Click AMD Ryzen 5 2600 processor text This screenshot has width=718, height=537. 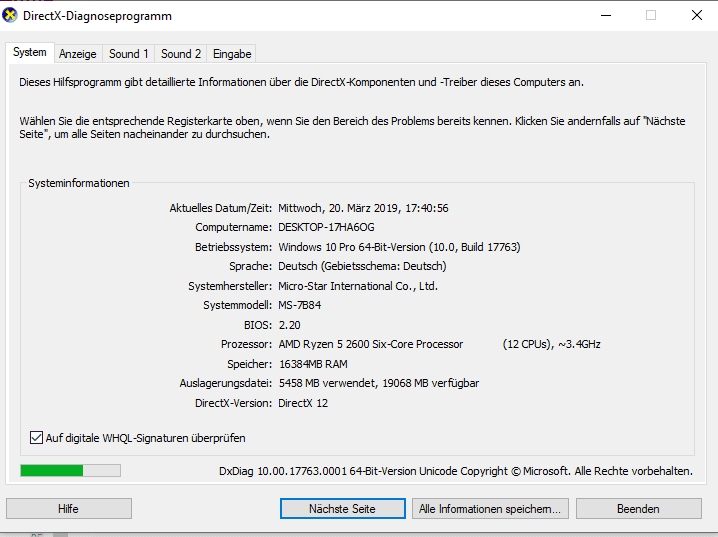click(370, 344)
